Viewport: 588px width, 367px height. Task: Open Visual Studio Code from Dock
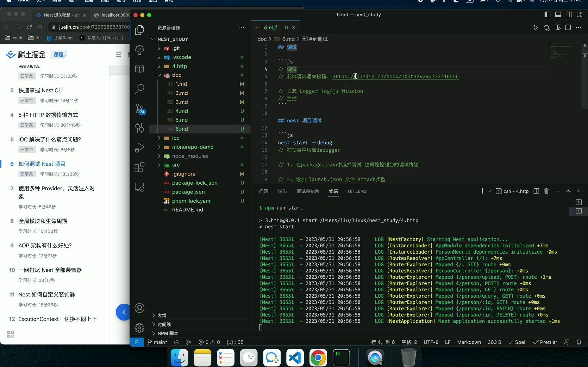coord(295,358)
